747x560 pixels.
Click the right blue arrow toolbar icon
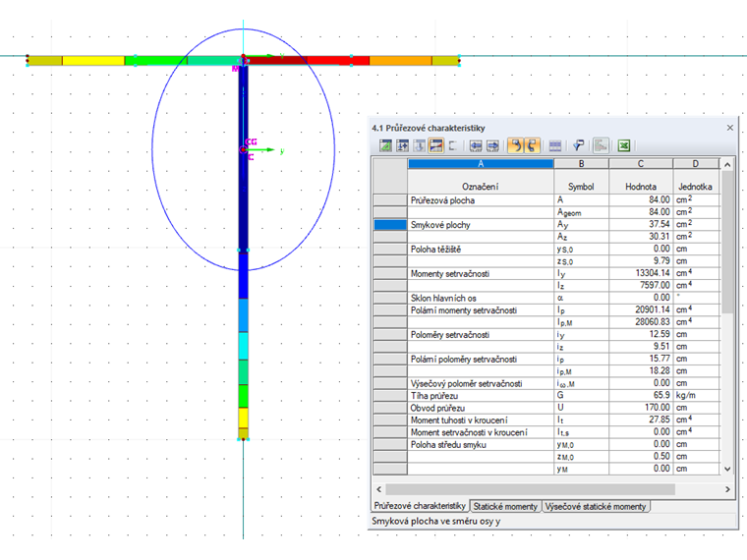pos(492,145)
